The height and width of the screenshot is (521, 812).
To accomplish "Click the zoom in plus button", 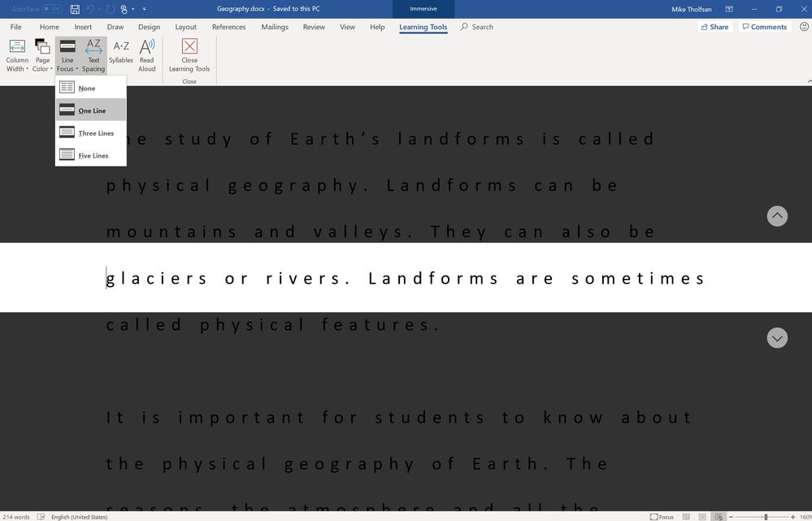I will (x=792, y=517).
